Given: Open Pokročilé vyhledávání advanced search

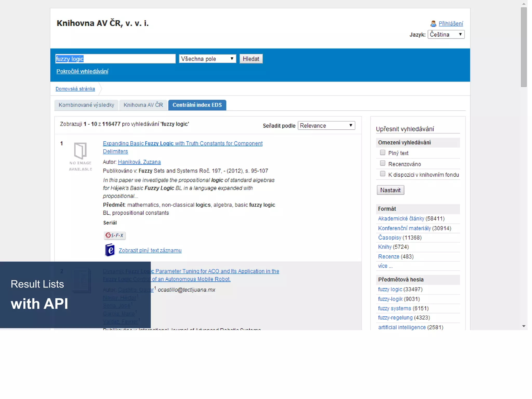Looking at the screenshot, I should click(82, 71).
